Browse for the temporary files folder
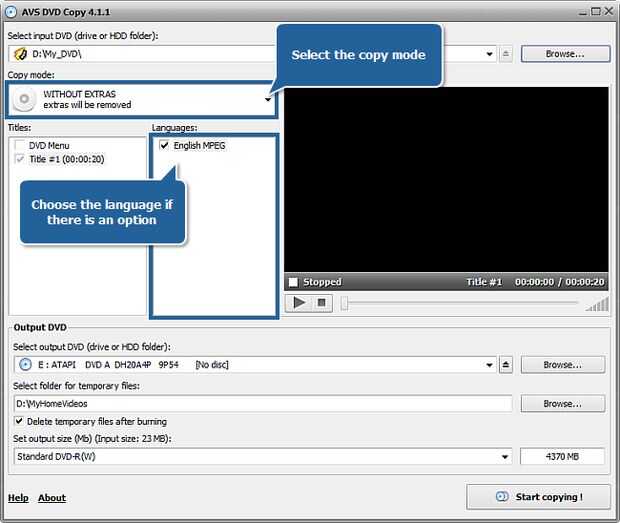The width and height of the screenshot is (620, 523). tap(563, 403)
